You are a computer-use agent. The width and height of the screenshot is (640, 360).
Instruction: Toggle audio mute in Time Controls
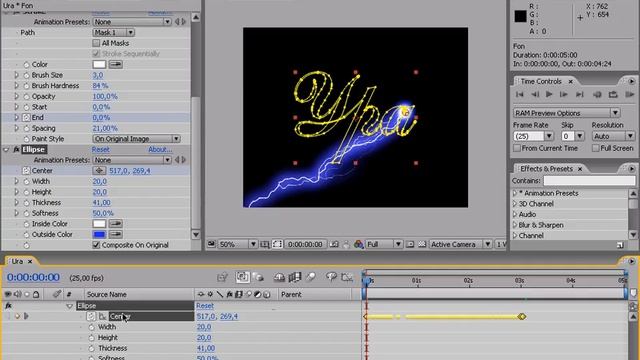pos(597,94)
